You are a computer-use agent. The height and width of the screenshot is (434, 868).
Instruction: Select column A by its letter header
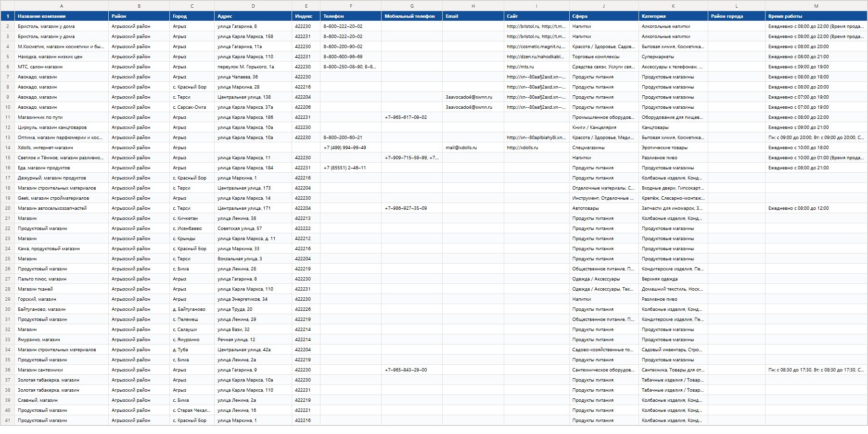[x=62, y=6]
